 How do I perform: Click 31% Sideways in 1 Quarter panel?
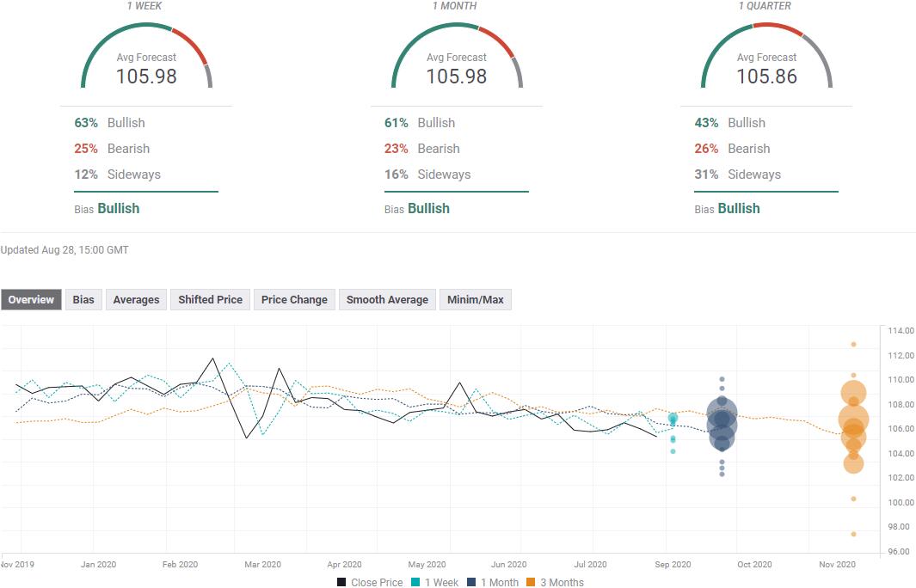pos(737,174)
